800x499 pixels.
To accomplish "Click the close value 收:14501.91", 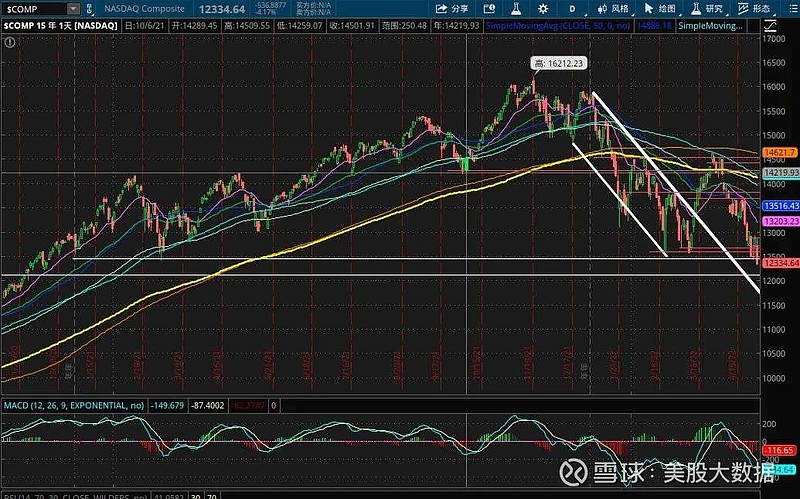I will 352,26.
